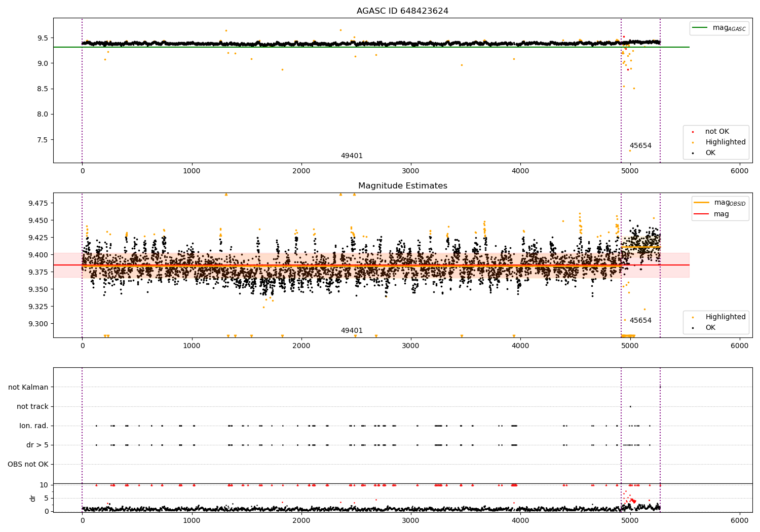Click the 45654 label in middle plot

point(640,321)
